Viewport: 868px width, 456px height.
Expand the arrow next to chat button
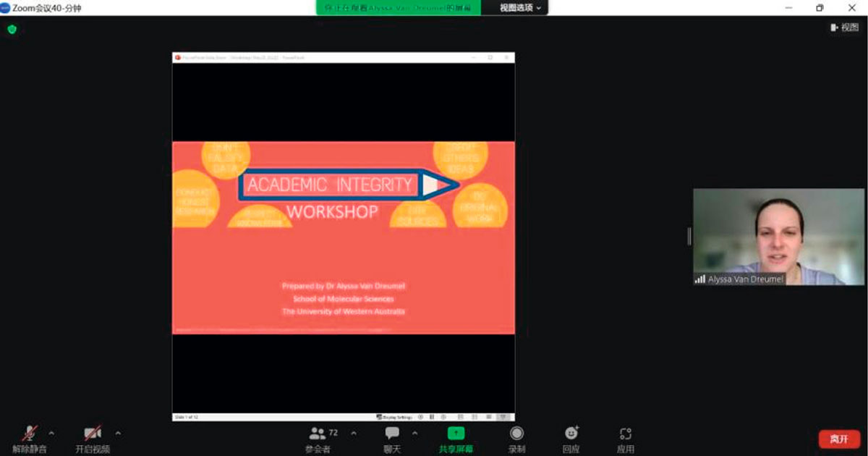415,434
